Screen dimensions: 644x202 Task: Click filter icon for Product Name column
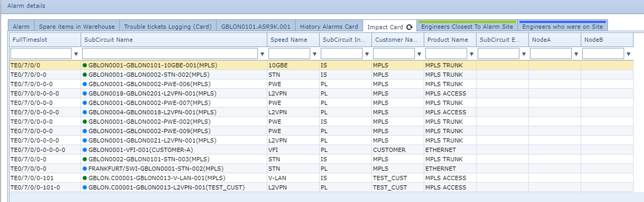pyautogui.click(x=471, y=54)
